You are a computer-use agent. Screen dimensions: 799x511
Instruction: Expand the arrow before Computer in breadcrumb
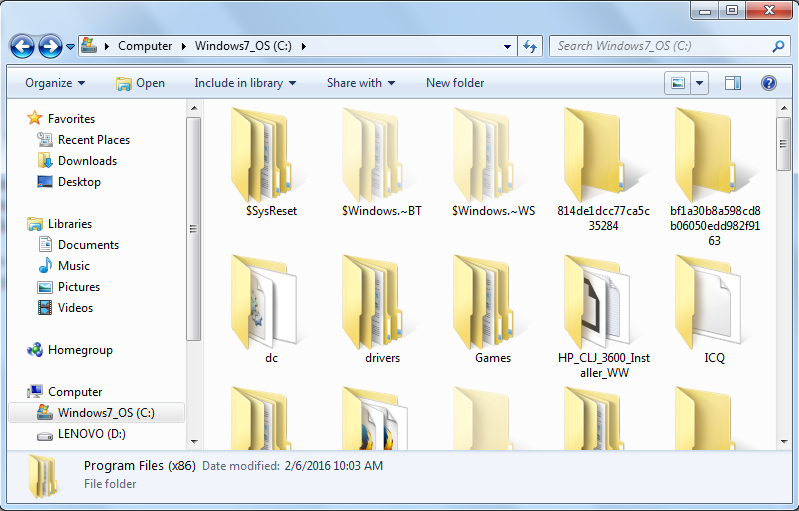tap(107, 46)
